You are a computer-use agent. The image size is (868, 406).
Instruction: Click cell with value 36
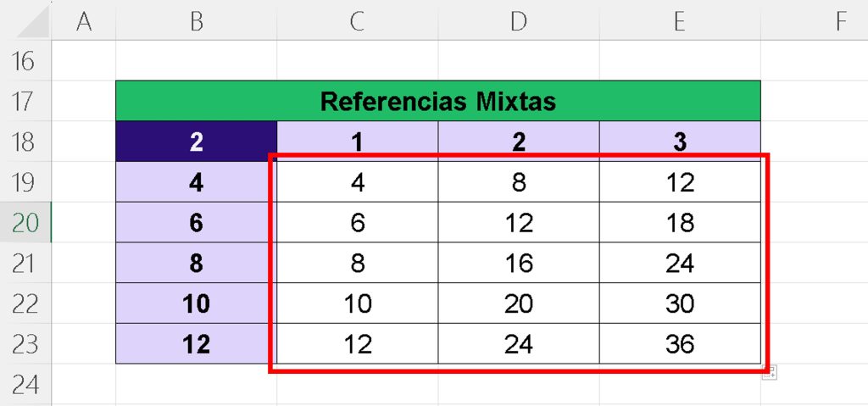pyautogui.click(x=680, y=343)
